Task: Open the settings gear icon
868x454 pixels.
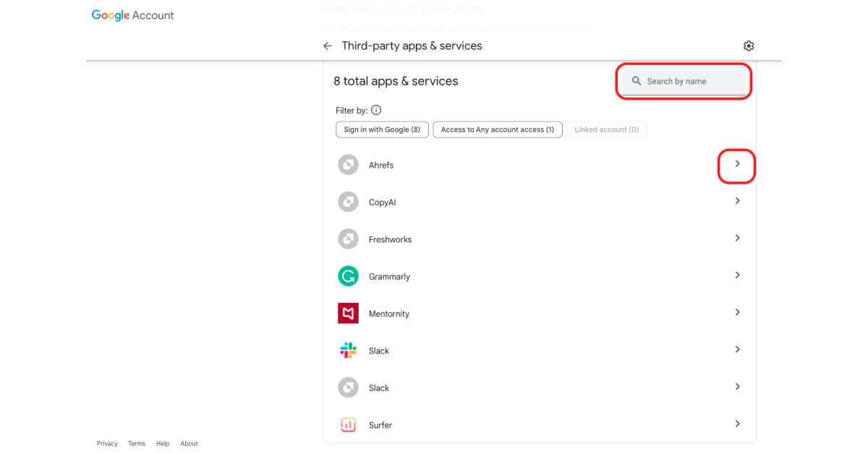Action: pyautogui.click(x=749, y=46)
